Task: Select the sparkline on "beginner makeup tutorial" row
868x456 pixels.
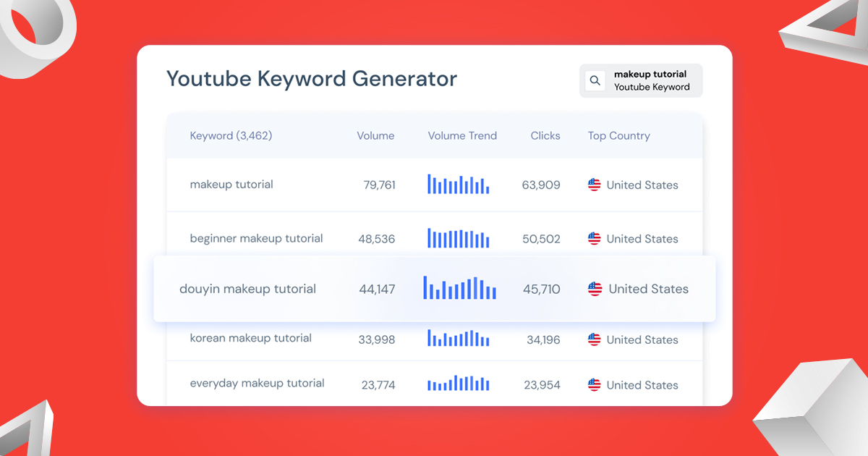Action: point(458,238)
